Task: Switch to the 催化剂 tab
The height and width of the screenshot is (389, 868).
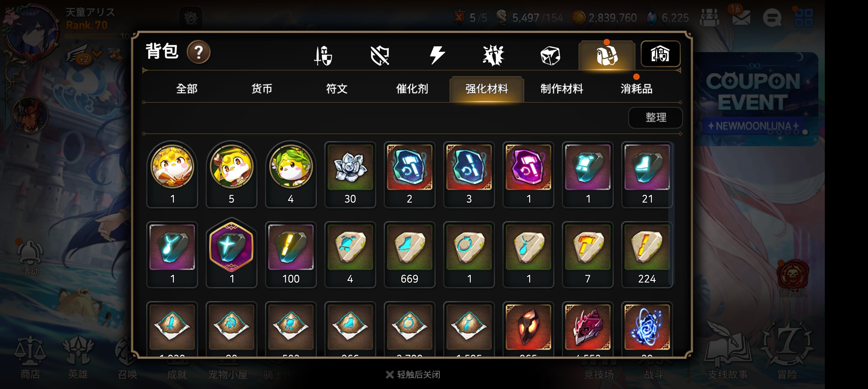Action: coord(412,89)
